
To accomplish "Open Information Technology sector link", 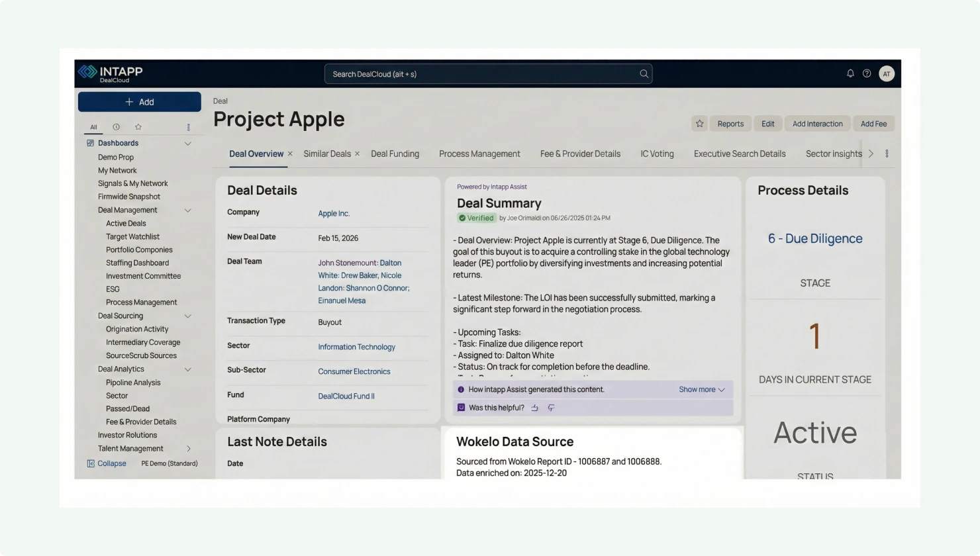I will pos(356,347).
